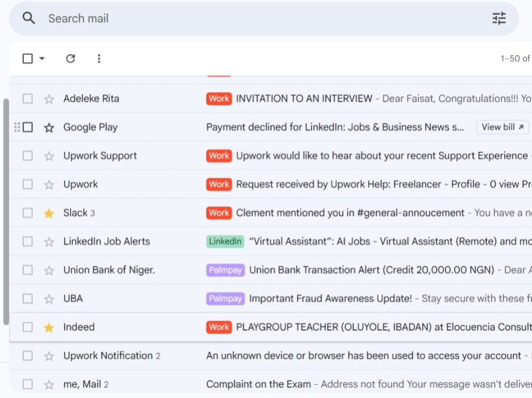Click Work label on Request received email
532x398 pixels.
point(219,184)
